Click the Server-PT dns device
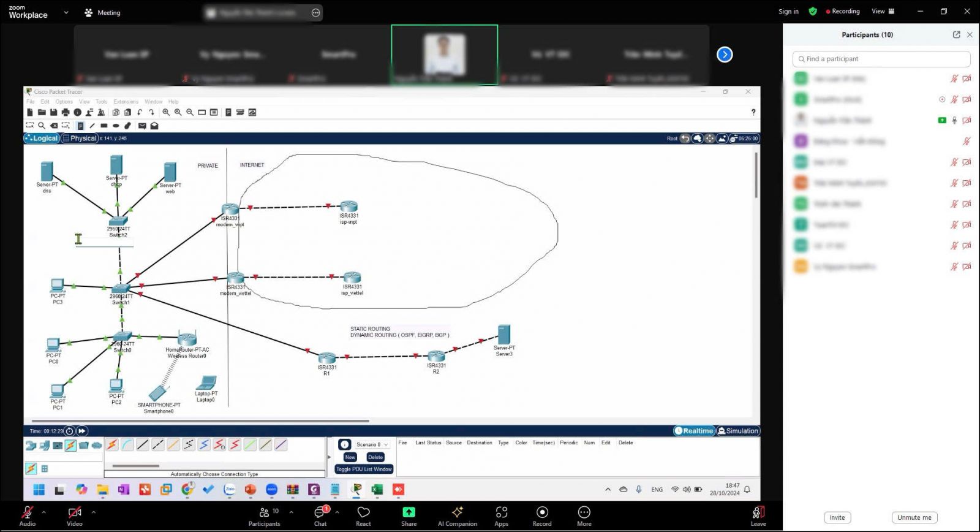This screenshot has width=980, height=532. click(47, 172)
